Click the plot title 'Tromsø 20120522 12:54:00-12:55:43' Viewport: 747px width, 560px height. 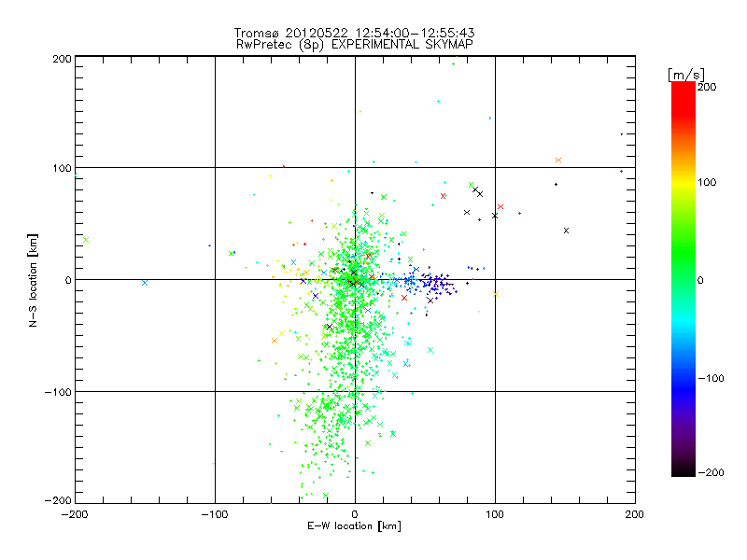pyautogui.click(x=354, y=33)
